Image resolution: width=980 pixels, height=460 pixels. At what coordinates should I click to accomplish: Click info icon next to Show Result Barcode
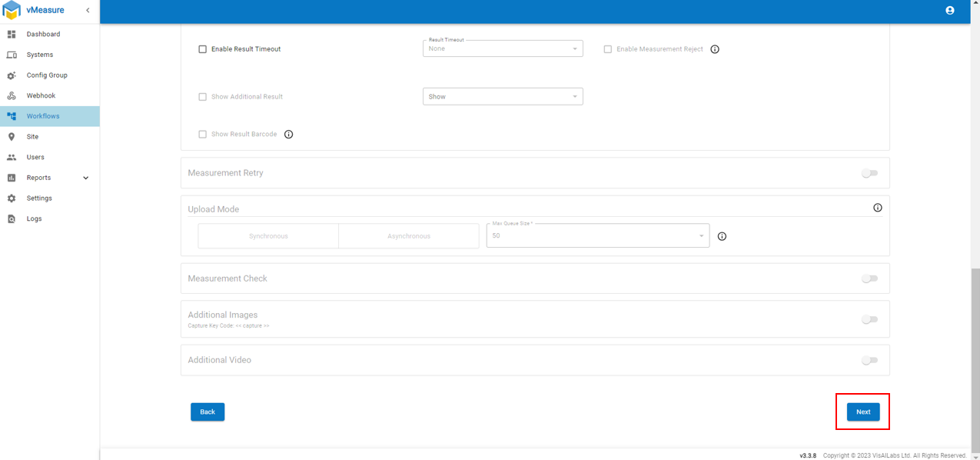[x=289, y=135]
